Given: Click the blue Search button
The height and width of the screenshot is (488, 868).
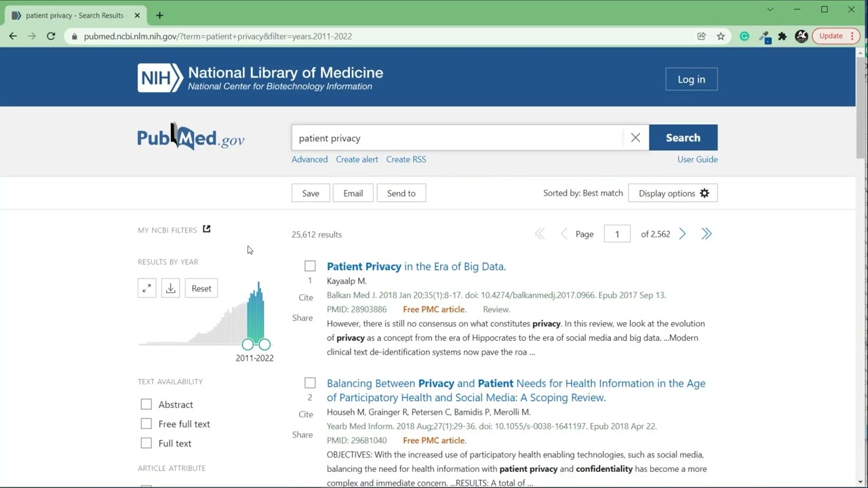Looking at the screenshot, I should (683, 138).
